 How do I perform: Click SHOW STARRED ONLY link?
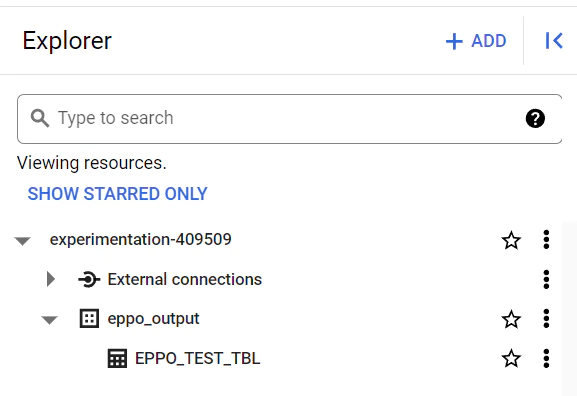pyautogui.click(x=118, y=194)
